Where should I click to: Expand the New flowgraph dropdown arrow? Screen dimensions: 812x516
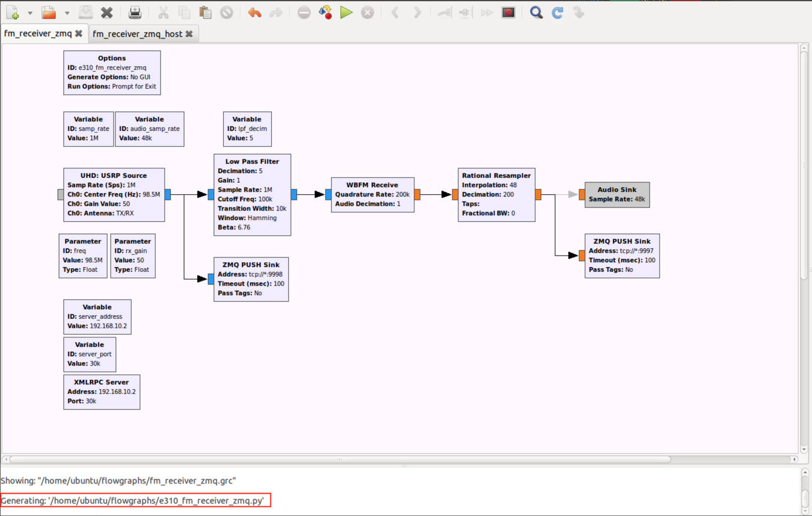tap(30, 13)
